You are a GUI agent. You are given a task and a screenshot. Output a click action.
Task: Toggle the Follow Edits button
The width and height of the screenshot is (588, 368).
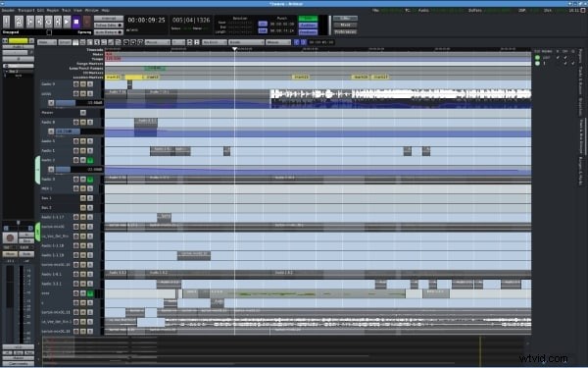coord(109,26)
